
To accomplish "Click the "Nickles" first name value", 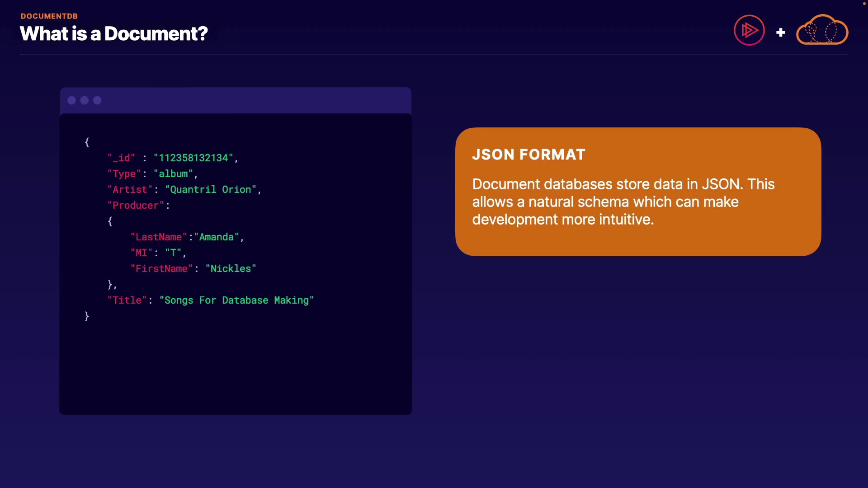I will (231, 269).
